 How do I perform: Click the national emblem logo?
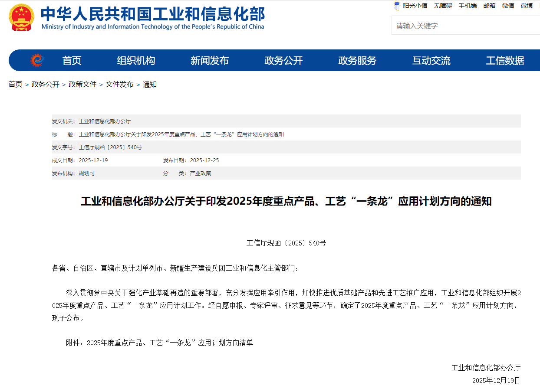pos(21,17)
